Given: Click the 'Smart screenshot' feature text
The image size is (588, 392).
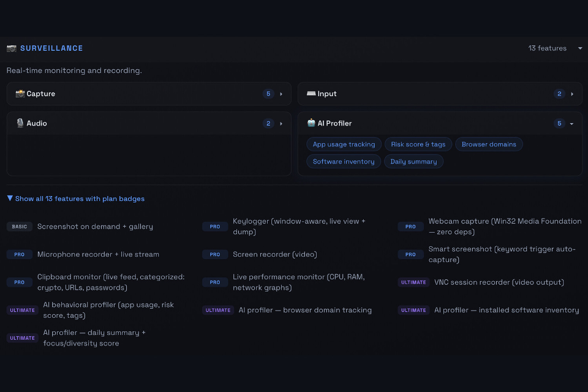Looking at the screenshot, I should (502, 254).
